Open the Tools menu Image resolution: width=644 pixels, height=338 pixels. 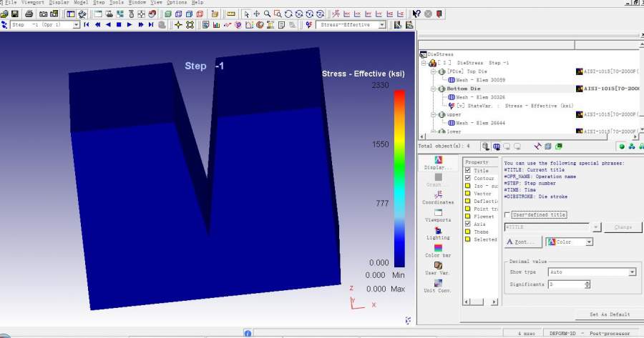117,3
